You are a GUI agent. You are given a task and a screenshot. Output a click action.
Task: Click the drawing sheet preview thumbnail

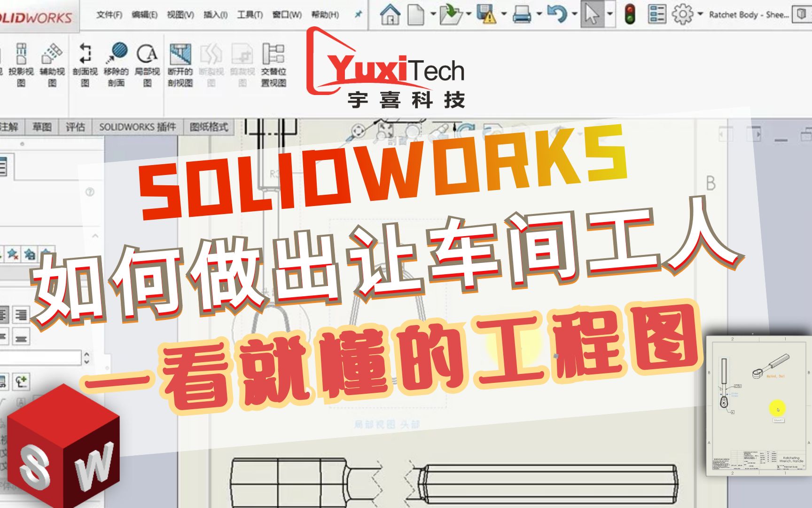[x=759, y=405]
